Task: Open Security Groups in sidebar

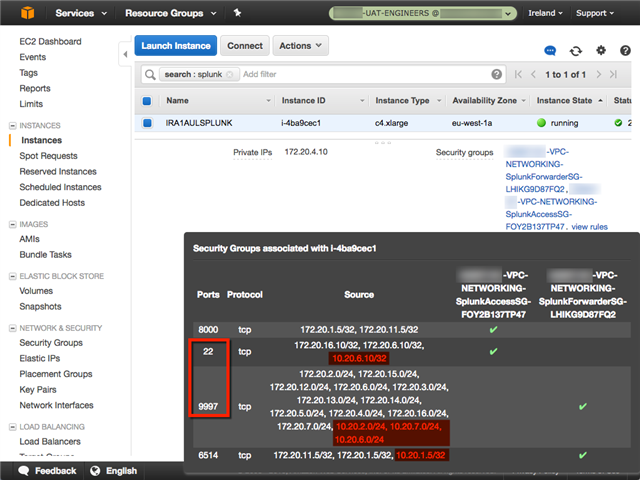Action: click(51, 343)
